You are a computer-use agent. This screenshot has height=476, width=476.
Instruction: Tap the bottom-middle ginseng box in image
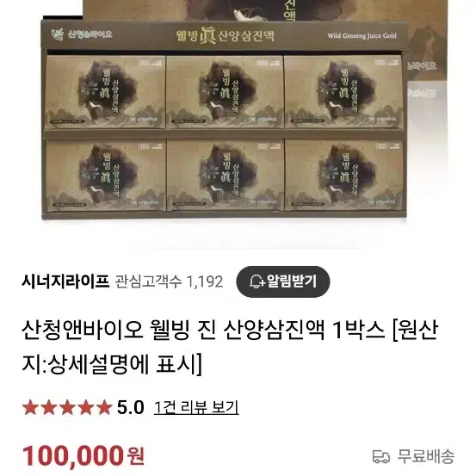pyautogui.click(x=225, y=175)
